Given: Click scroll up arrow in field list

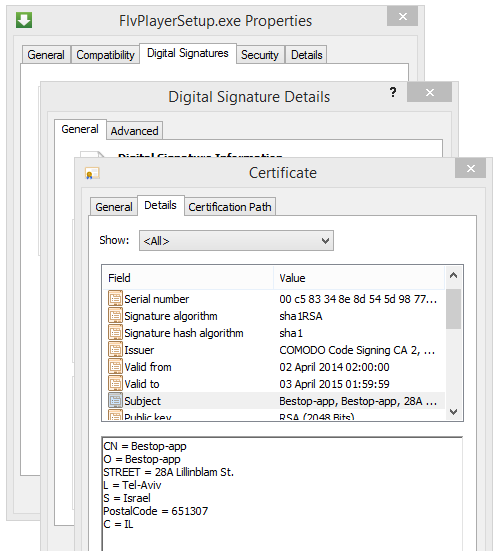Looking at the screenshot, I should tap(454, 276).
